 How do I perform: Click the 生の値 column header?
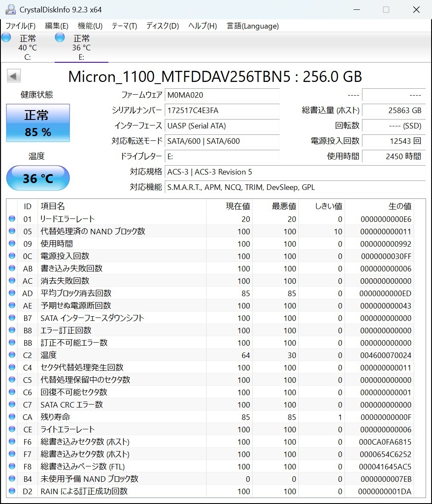[x=400, y=207]
